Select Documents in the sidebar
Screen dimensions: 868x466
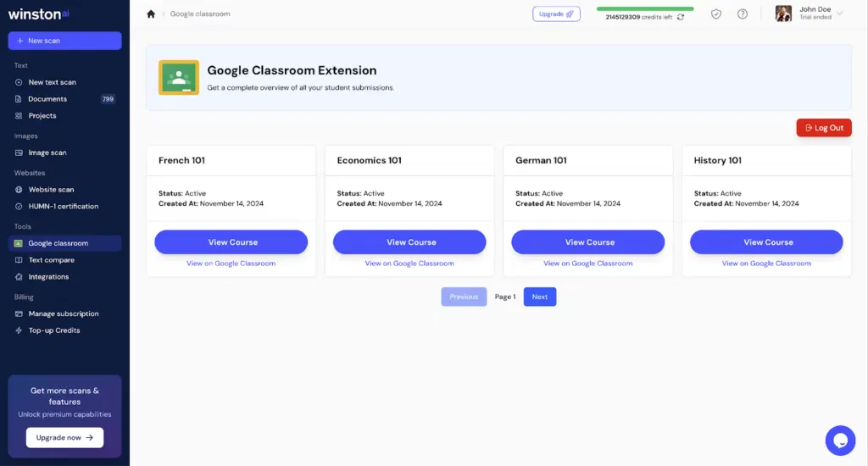47,99
